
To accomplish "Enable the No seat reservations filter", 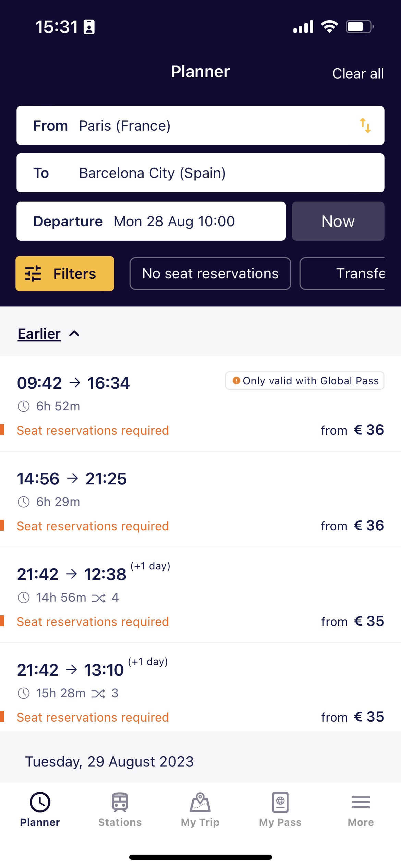I will (210, 274).
